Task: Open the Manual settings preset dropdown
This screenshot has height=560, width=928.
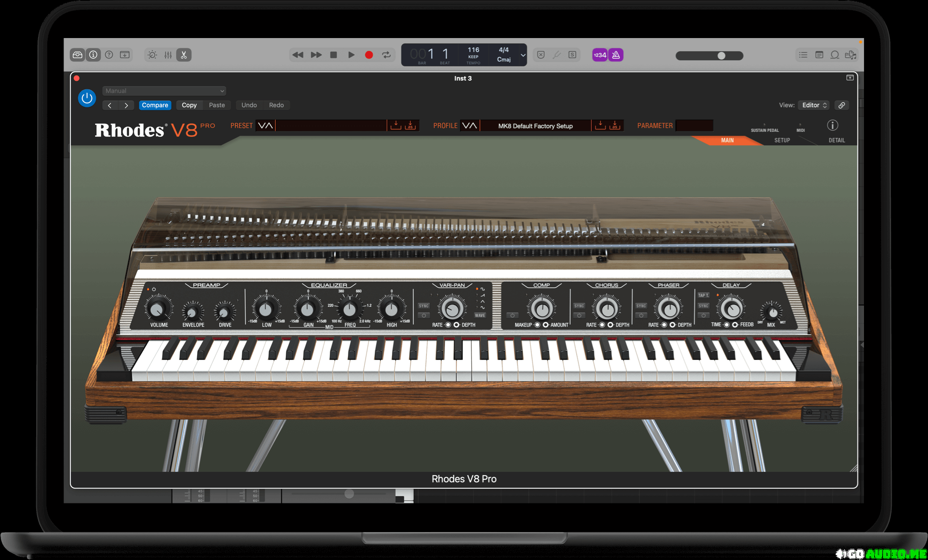Action: point(164,91)
